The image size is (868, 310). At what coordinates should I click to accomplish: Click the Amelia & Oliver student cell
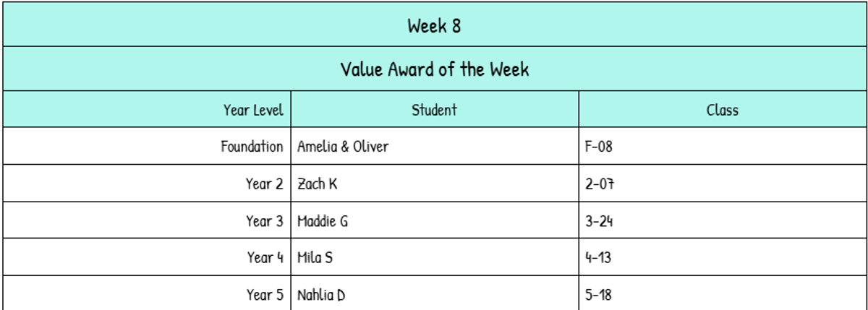pos(343,147)
